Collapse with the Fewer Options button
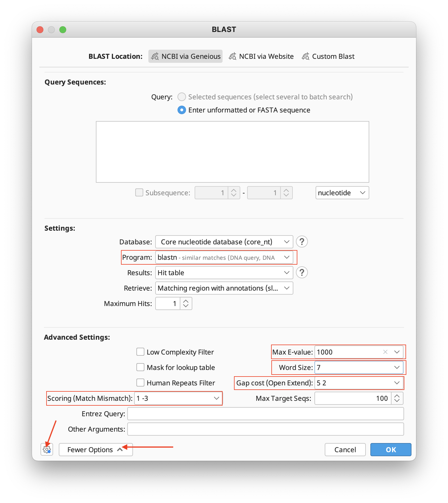The width and height of the screenshot is (448, 503). (96, 450)
